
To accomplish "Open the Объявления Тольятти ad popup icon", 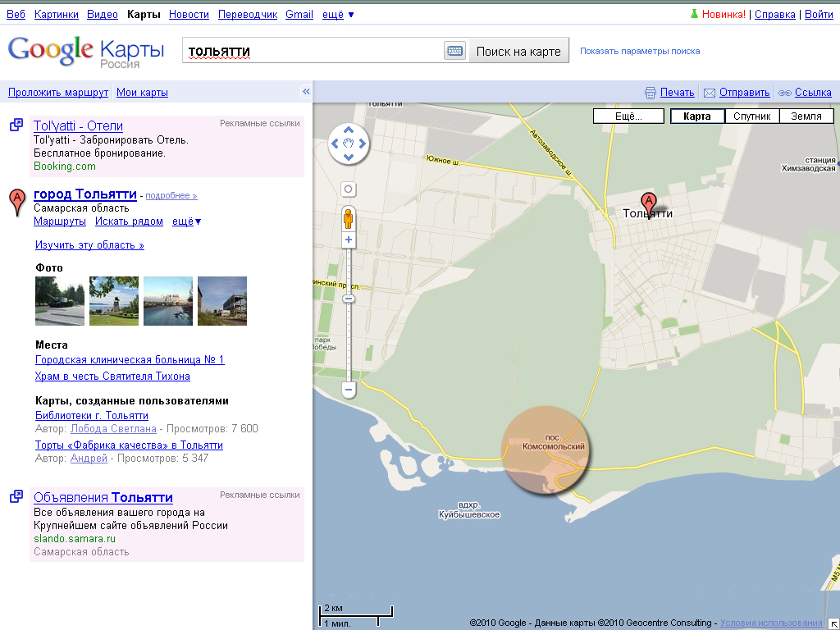I will click(16, 496).
